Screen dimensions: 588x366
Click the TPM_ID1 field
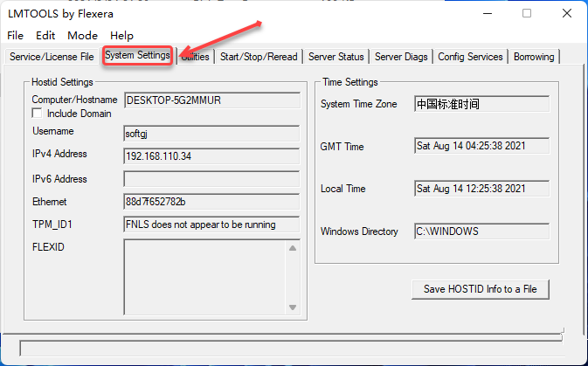point(211,224)
